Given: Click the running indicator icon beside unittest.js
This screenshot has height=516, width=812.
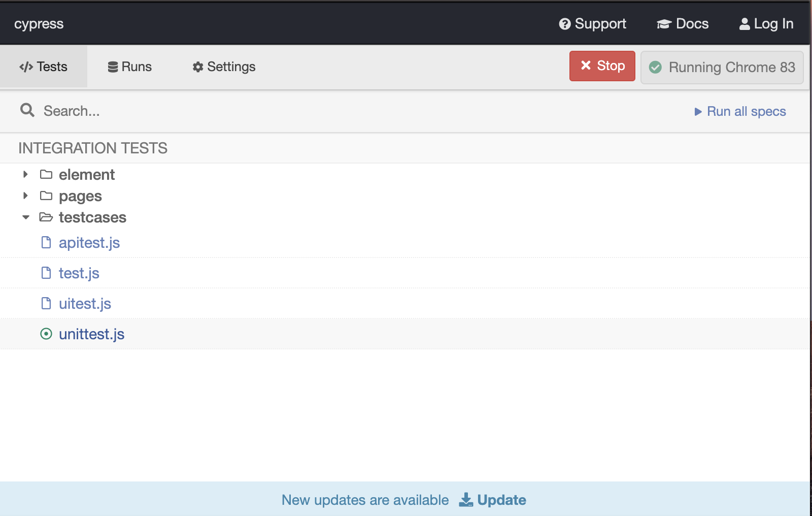Looking at the screenshot, I should 46,334.
